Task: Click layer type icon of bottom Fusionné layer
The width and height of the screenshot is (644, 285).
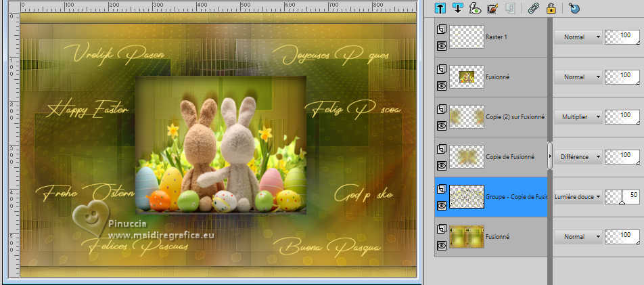Action: [x=442, y=229]
